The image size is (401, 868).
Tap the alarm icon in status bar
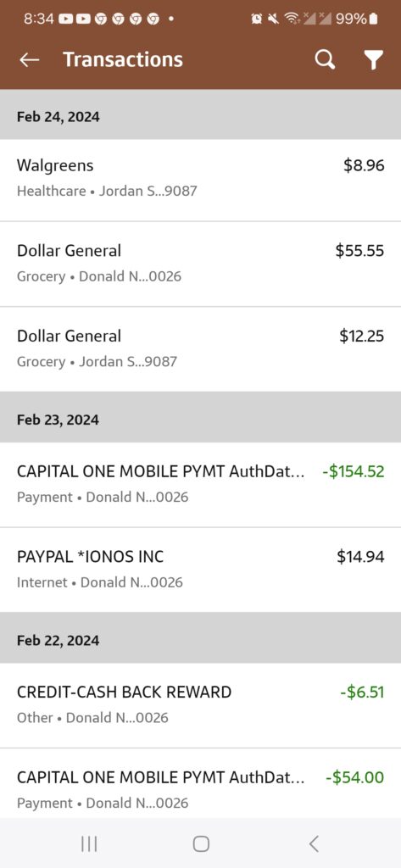(256, 19)
